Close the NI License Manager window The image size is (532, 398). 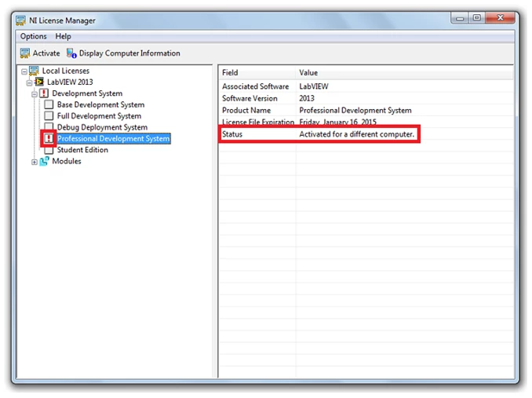click(x=500, y=17)
